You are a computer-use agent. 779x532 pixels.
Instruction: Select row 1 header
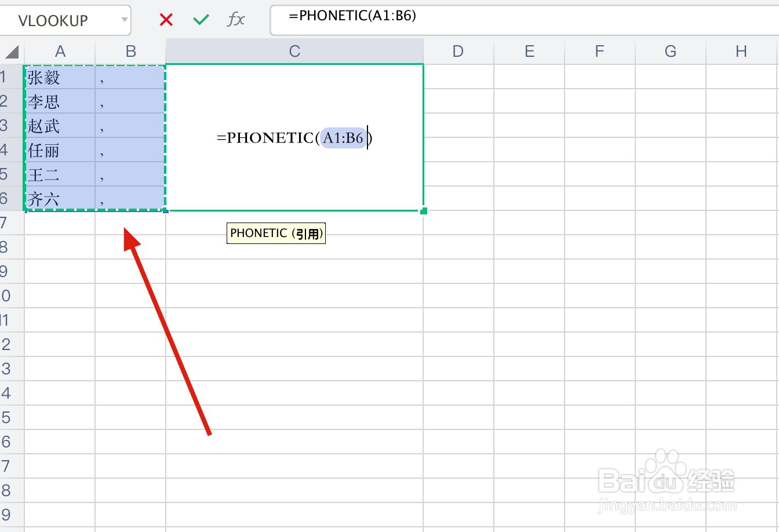click(x=12, y=76)
